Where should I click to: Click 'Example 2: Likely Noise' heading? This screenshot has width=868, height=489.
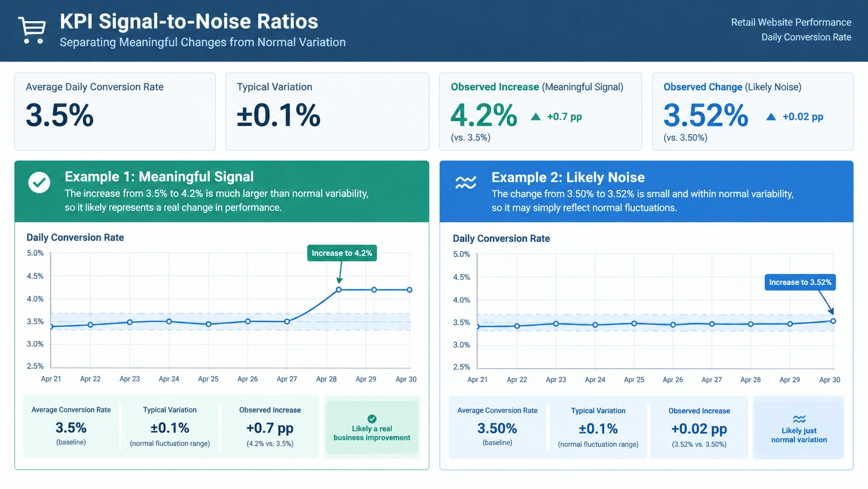pyautogui.click(x=568, y=177)
